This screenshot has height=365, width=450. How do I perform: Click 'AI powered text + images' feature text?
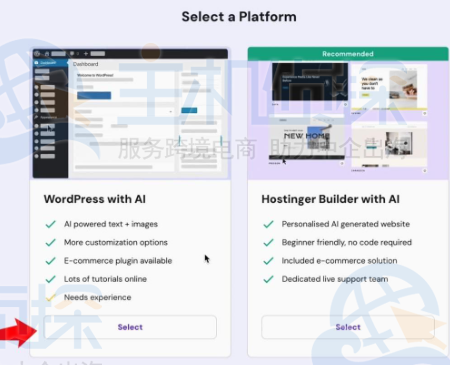111,224
